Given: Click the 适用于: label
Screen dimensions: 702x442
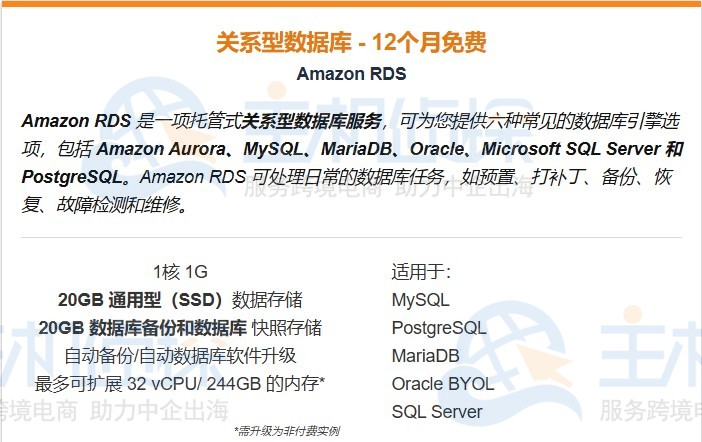Looking at the screenshot, I should 422,272.
